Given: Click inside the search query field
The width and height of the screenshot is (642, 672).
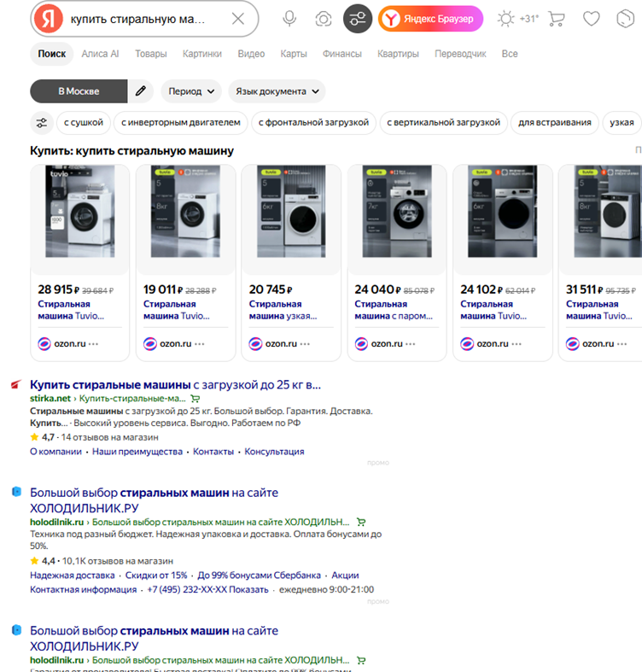Looking at the screenshot, I should [143, 20].
